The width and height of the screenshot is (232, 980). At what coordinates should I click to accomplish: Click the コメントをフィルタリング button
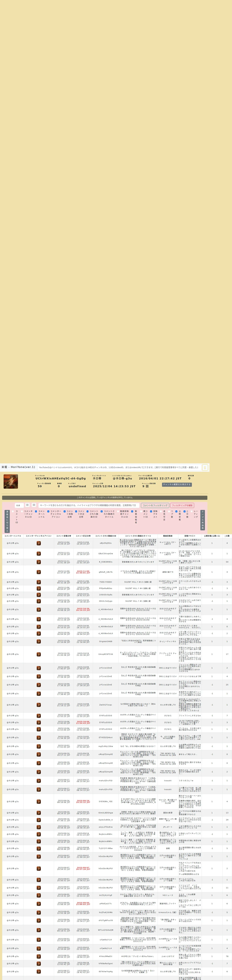[x=155, y=505]
